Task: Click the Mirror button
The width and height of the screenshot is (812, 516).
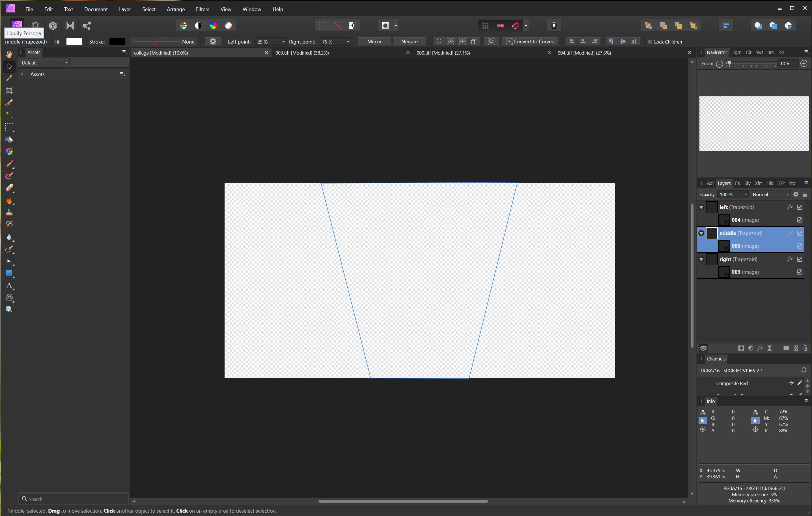Action: pyautogui.click(x=374, y=42)
